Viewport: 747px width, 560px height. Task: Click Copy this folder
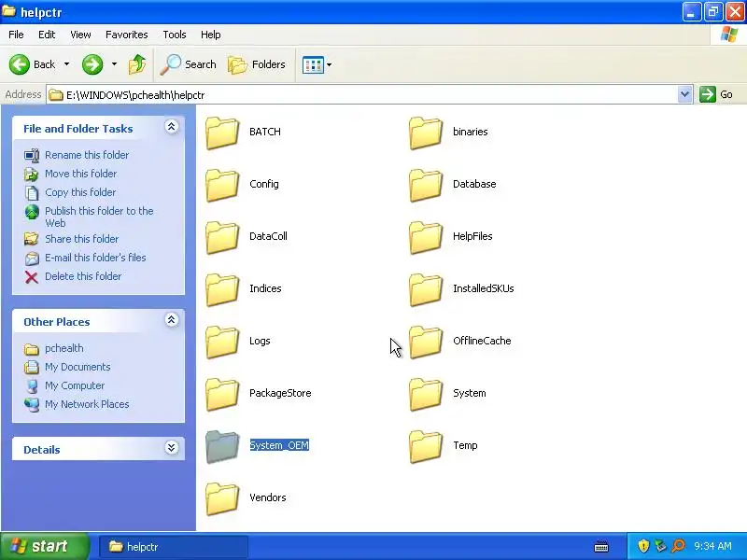80,192
